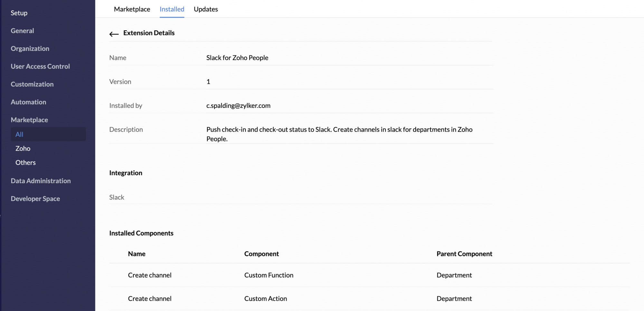Open Developer Space in sidebar
This screenshot has width=644, height=311.
pos(35,199)
